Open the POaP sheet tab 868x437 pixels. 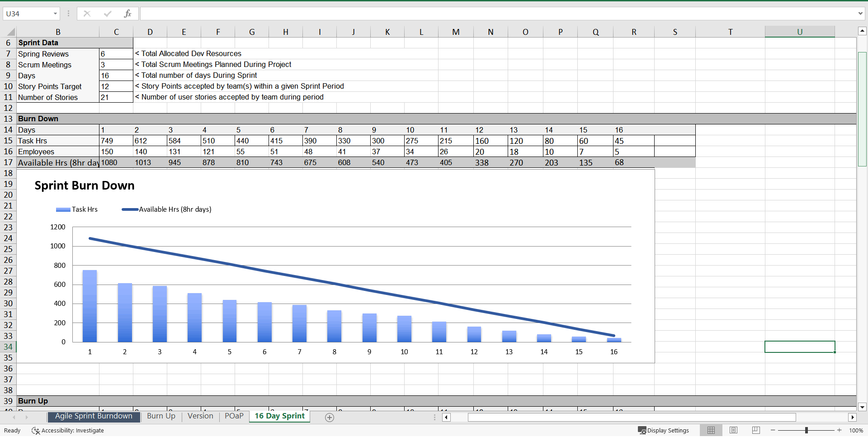coord(234,416)
